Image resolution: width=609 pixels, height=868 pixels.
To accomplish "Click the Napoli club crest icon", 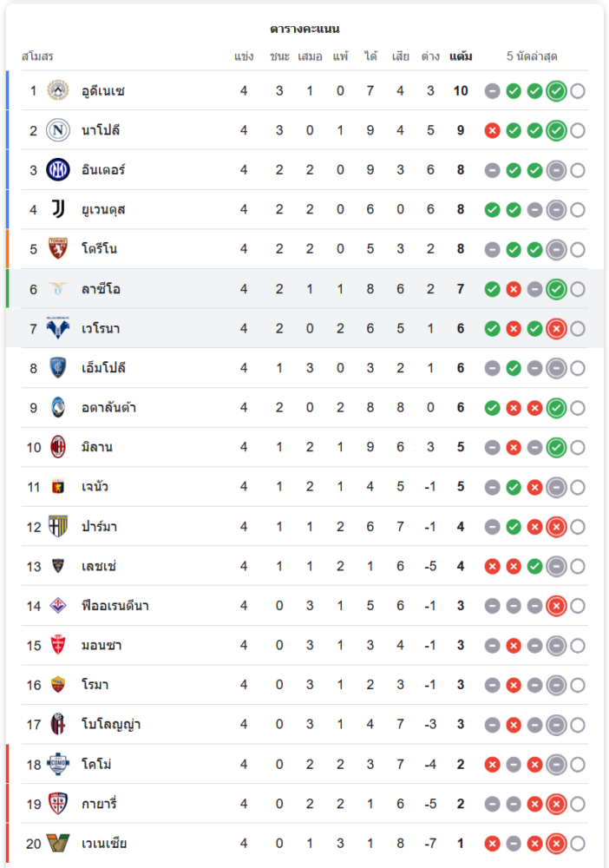I will (x=57, y=130).
